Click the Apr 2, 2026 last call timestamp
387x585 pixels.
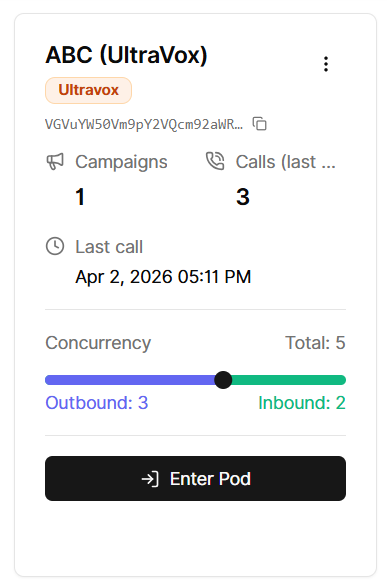(x=163, y=277)
